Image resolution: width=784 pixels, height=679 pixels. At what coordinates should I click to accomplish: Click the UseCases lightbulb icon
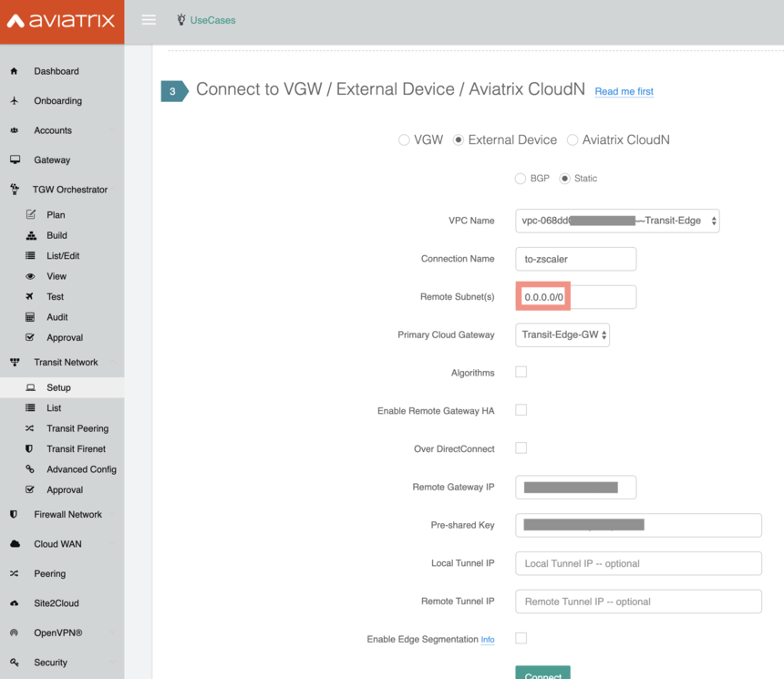pos(181,20)
